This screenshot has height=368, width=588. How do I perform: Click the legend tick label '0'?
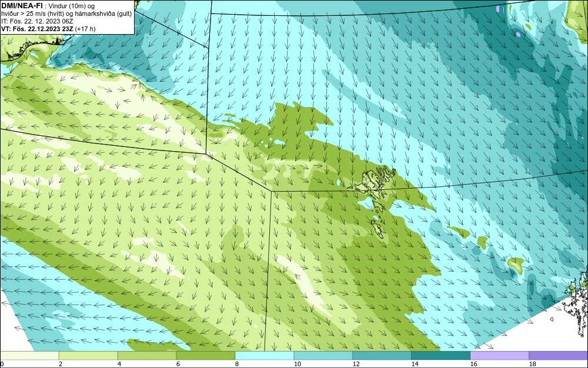[2, 364]
